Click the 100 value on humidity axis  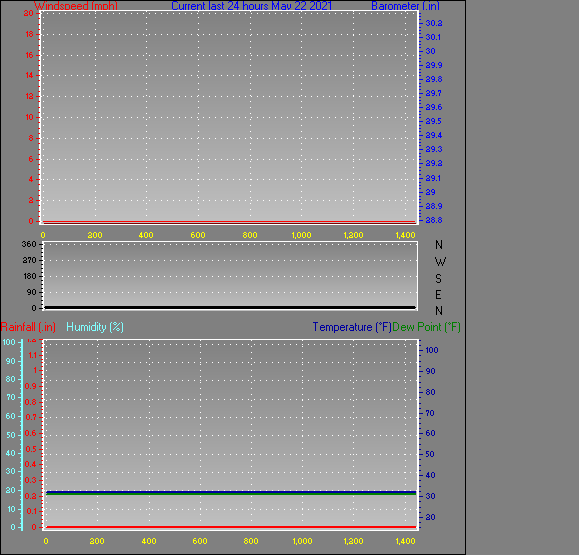coord(9,342)
